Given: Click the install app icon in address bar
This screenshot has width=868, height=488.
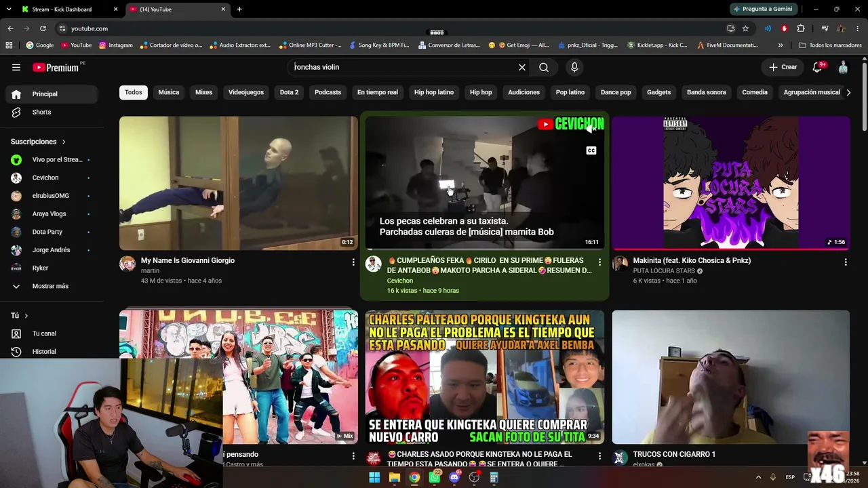Looking at the screenshot, I should point(730,28).
